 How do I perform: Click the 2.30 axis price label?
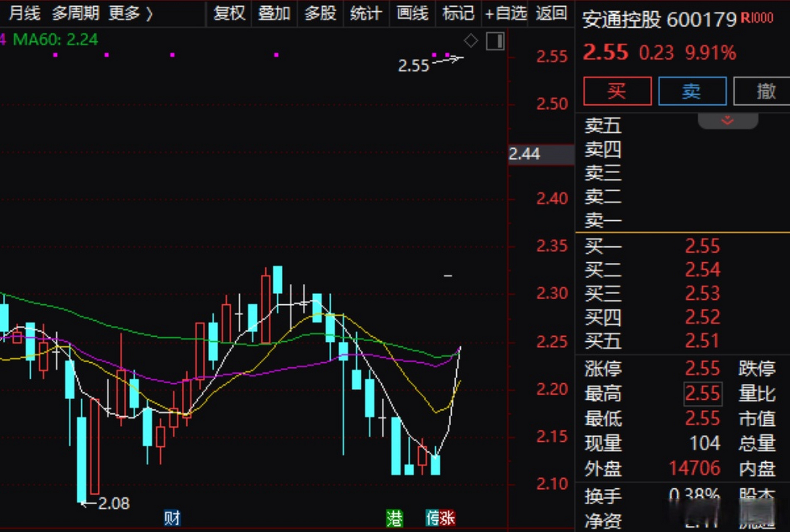(x=552, y=293)
